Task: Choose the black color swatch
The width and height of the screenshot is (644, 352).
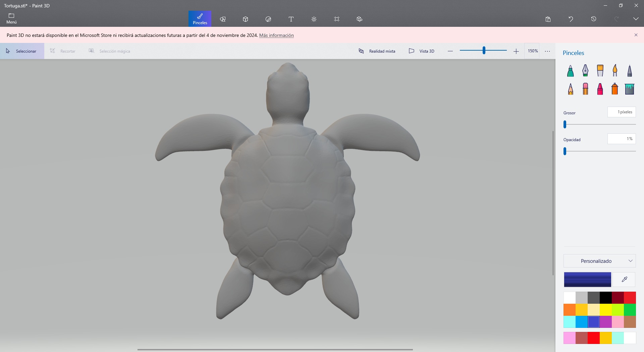Action: tap(606, 298)
